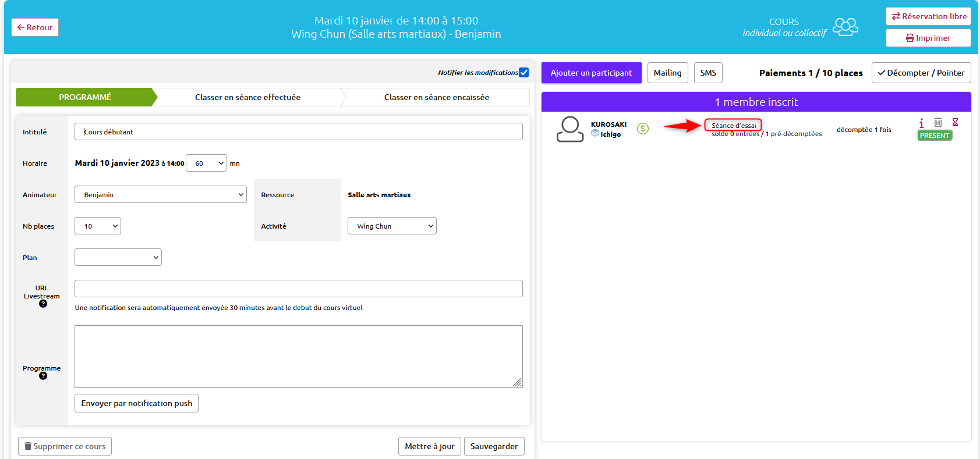Click help icon under URL Livestream
The width and height of the screenshot is (980, 459).
[x=43, y=304]
